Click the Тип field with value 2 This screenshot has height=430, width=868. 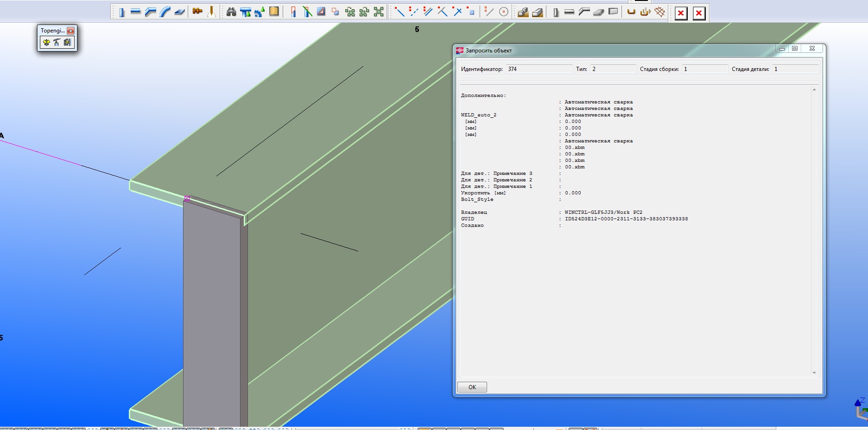[x=613, y=69]
